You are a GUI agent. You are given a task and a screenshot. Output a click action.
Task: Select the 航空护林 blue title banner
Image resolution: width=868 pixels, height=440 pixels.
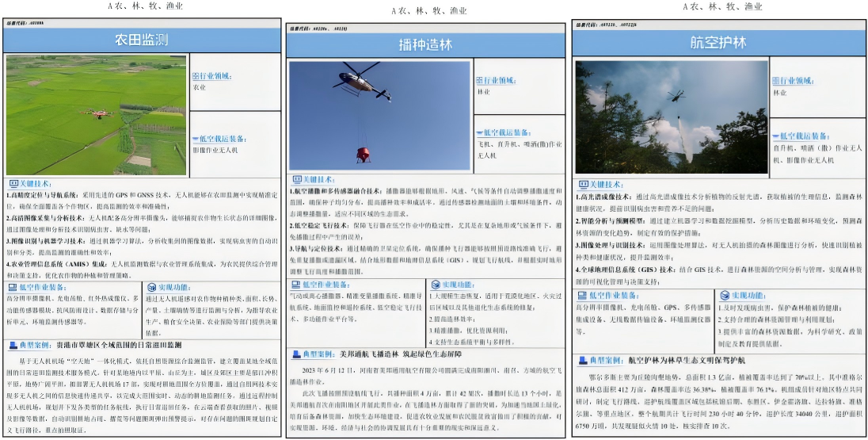tap(718, 44)
